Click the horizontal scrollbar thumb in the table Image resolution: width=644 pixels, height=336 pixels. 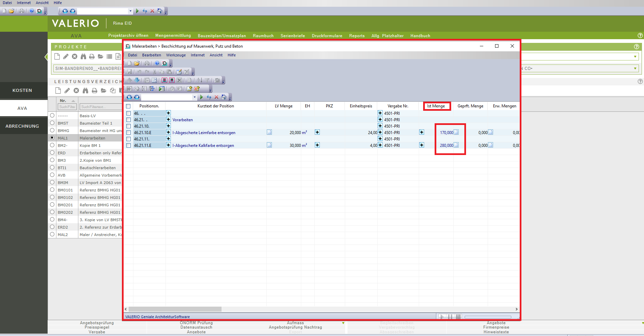click(x=175, y=309)
